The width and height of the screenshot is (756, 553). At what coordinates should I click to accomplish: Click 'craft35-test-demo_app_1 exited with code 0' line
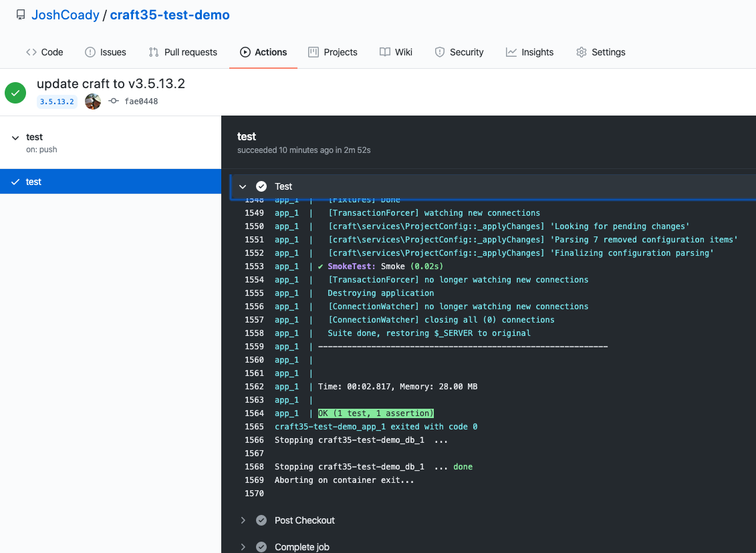pyautogui.click(x=376, y=427)
